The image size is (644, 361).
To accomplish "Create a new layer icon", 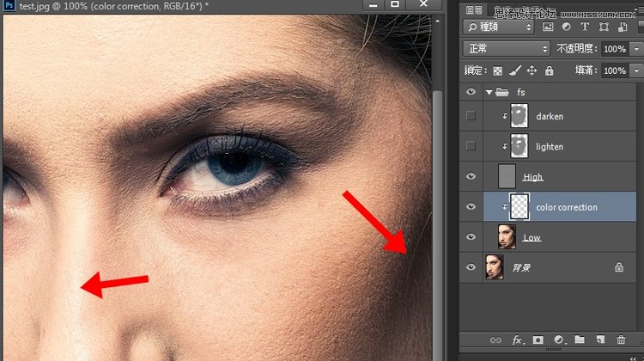I will pos(600,340).
